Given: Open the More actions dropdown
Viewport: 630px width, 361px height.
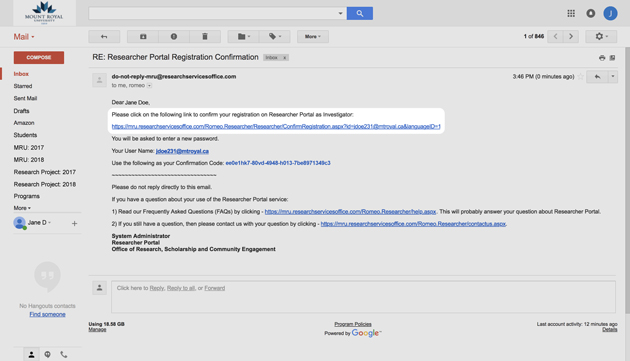Looking at the screenshot, I should pyautogui.click(x=313, y=37).
